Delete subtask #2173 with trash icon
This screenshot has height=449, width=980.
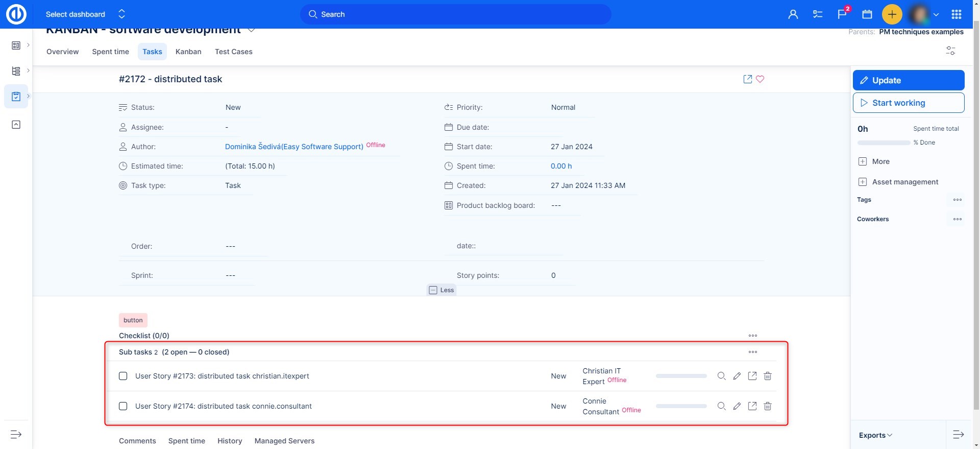pyautogui.click(x=768, y=376)
